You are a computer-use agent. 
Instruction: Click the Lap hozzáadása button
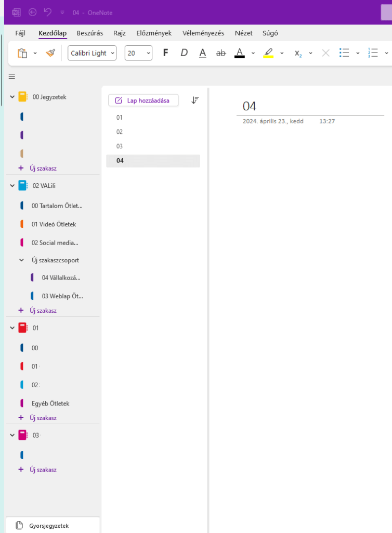143,100
